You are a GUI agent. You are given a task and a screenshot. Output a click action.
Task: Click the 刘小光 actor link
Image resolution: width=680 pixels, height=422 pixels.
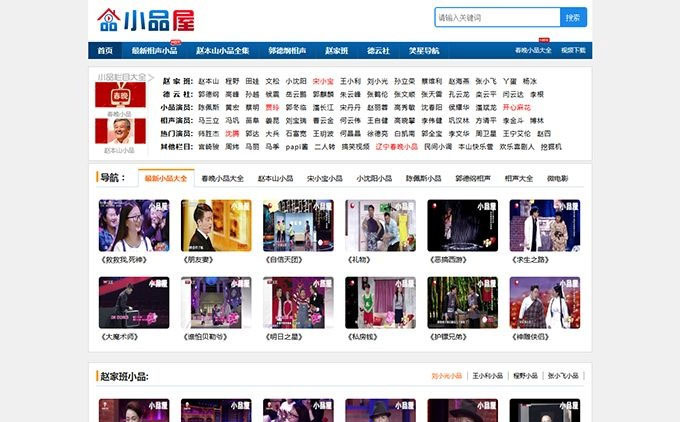tap(377, 81)
